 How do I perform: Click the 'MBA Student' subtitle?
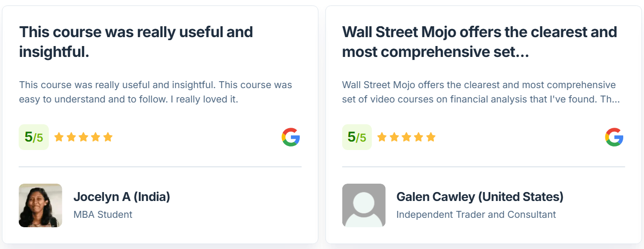click(x=103, y=214)
